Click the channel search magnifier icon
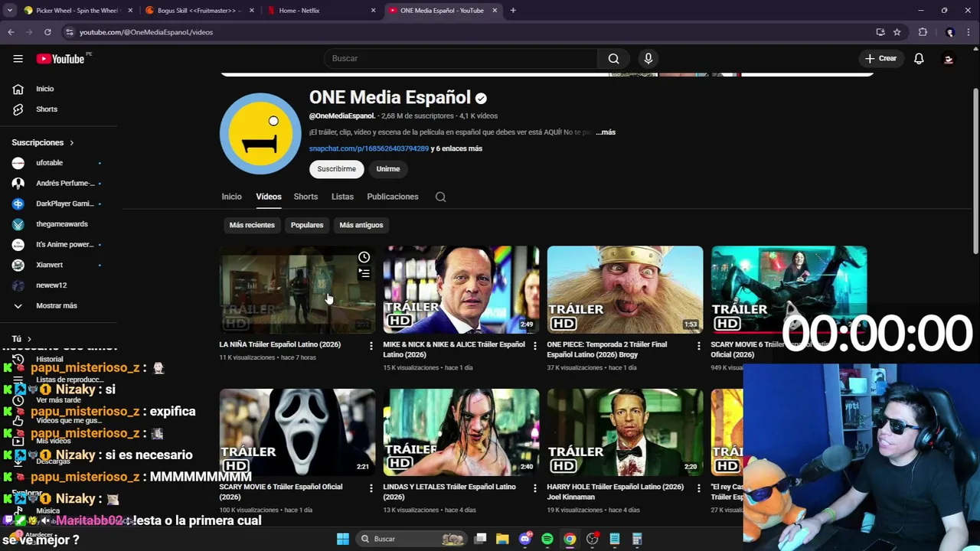Viewport: 980px width, 551px height. (440, 197)
